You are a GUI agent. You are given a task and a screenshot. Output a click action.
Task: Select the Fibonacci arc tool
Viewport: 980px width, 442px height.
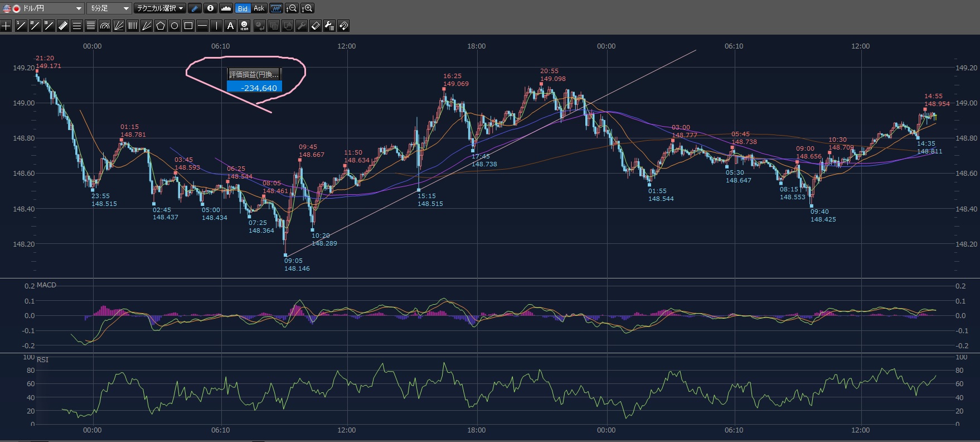(x=104, y=26)
